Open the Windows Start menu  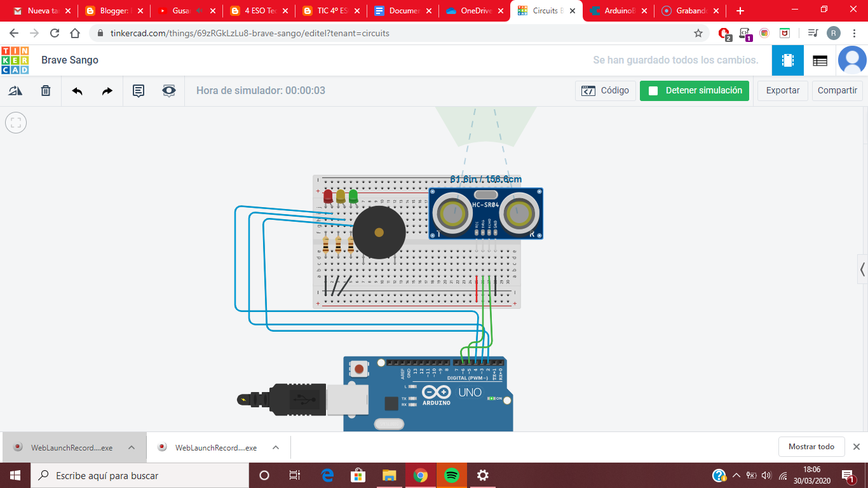tap(15, 475)
